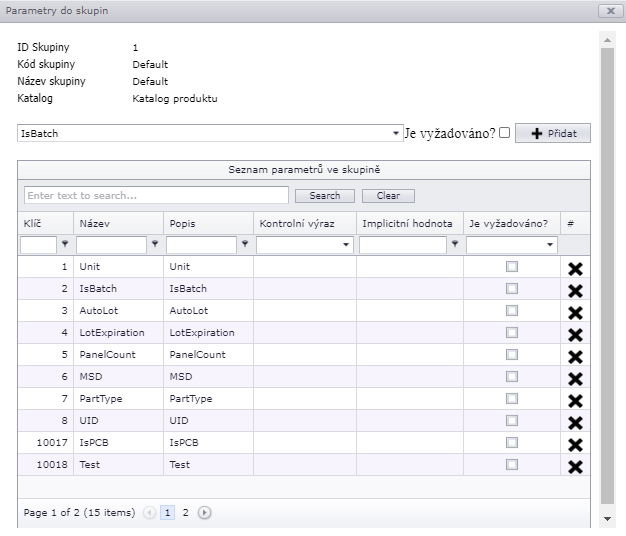The image size is (626, 536).
Task: Expand the IsBatch parameter dropdown
Action: [396, 133]
